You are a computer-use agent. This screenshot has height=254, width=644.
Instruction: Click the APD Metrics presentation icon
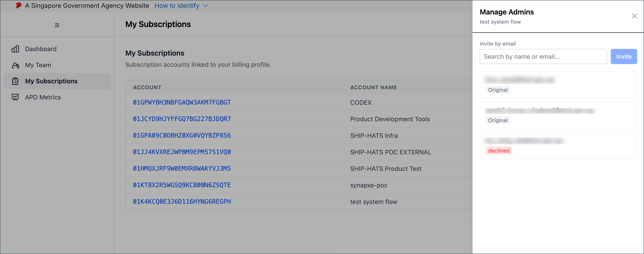pos(15,97)
